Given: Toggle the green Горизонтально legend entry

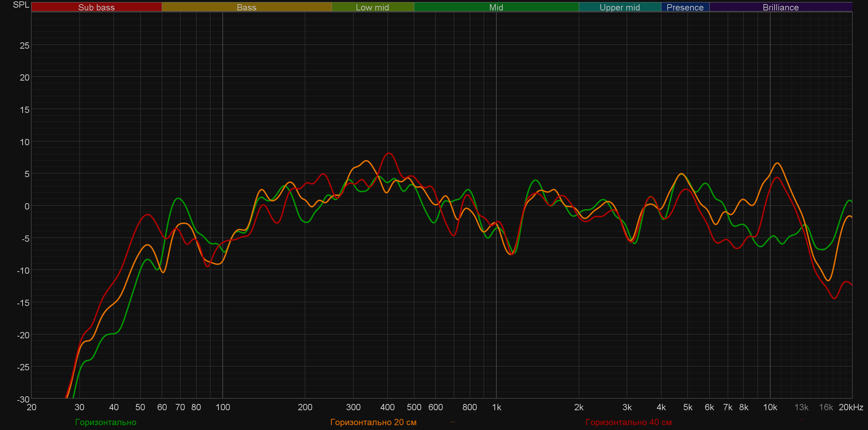Looking at the screenshot, I should [x=106, y=422].
